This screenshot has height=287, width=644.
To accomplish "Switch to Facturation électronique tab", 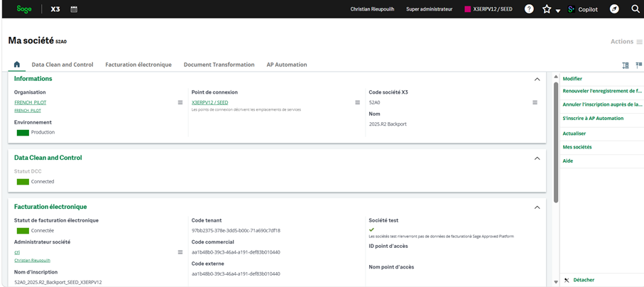I will 138,65.
